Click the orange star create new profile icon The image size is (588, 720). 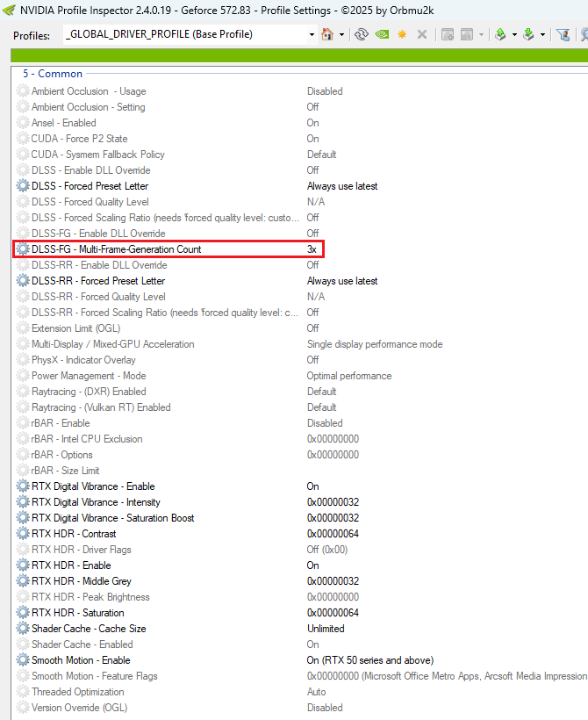(402, 34)
